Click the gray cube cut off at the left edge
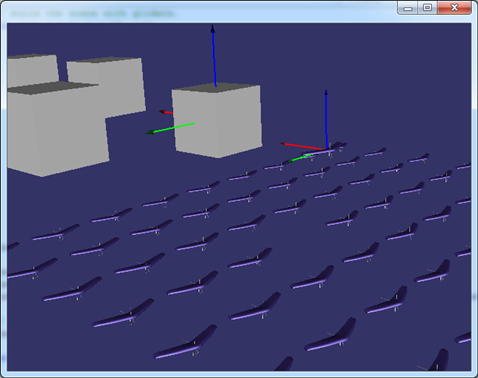 coord(33,70)
